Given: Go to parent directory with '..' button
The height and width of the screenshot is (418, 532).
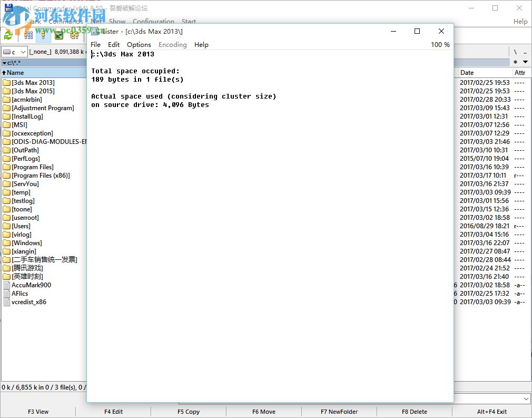Looking at the screenshot, I should pos(525,52).
